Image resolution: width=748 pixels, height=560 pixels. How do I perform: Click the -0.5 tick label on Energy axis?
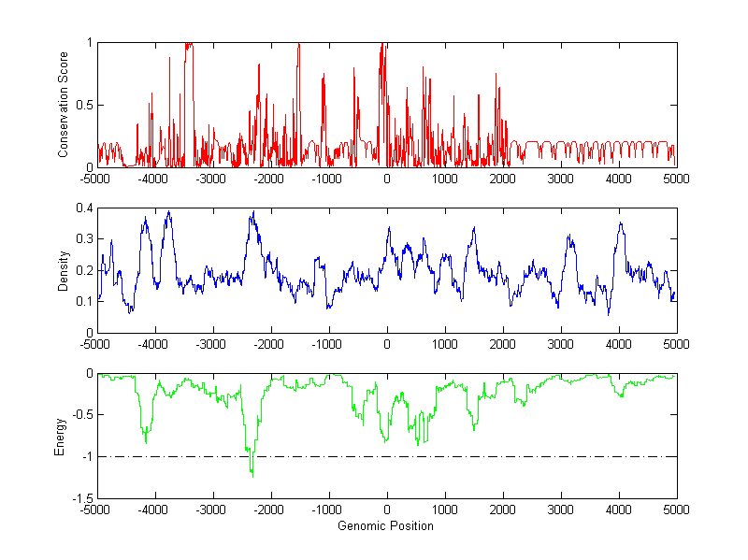81,415
